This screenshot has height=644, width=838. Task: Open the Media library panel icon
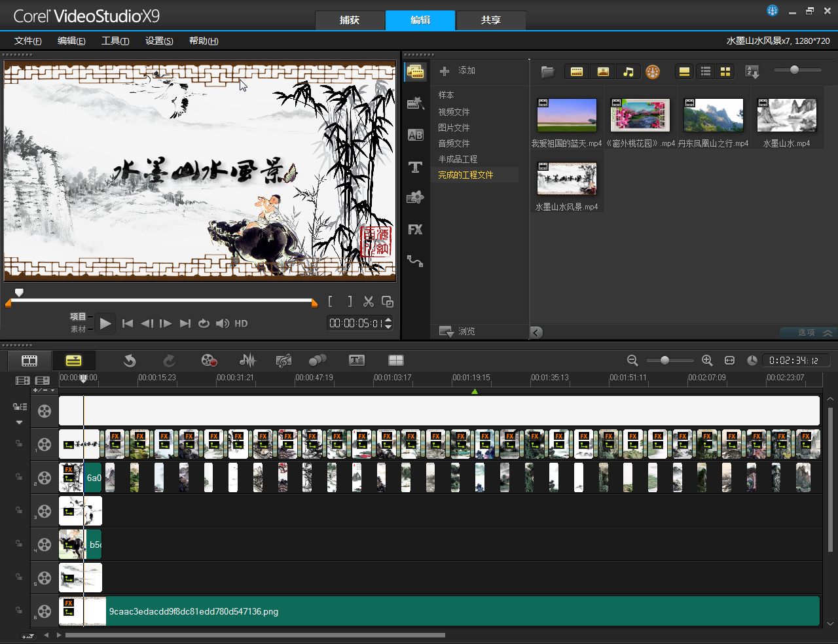coord(415,71)
